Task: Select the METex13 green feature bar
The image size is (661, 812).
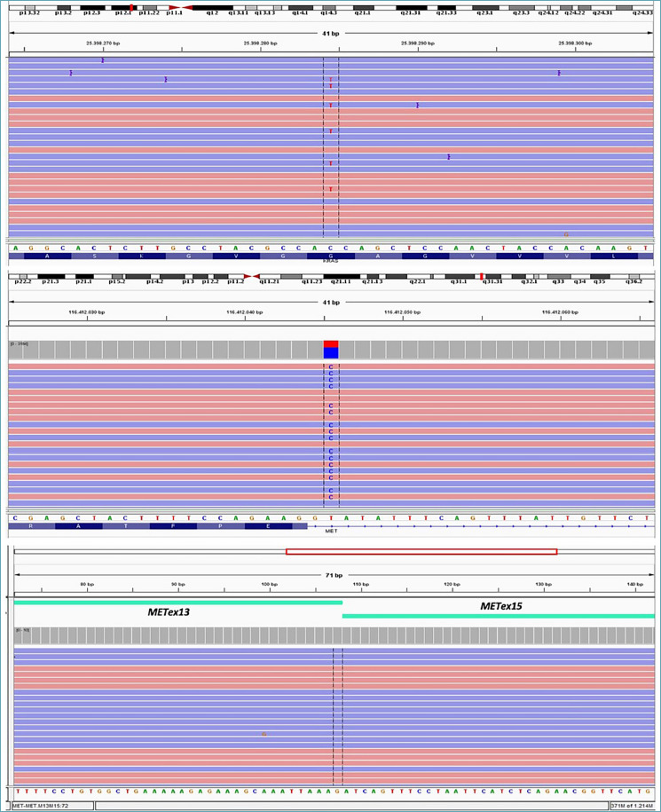Action: point(177,603)
